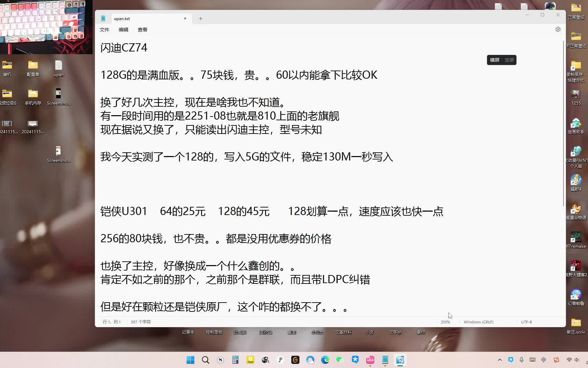Select the 辐射4 game shortcut
Screen dimensions: 588x368
point(576,183)
